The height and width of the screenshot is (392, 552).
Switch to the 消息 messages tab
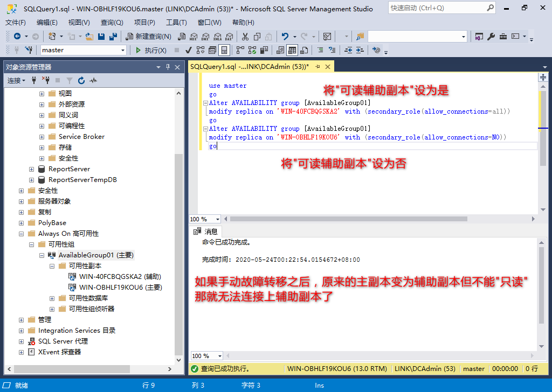206,232
